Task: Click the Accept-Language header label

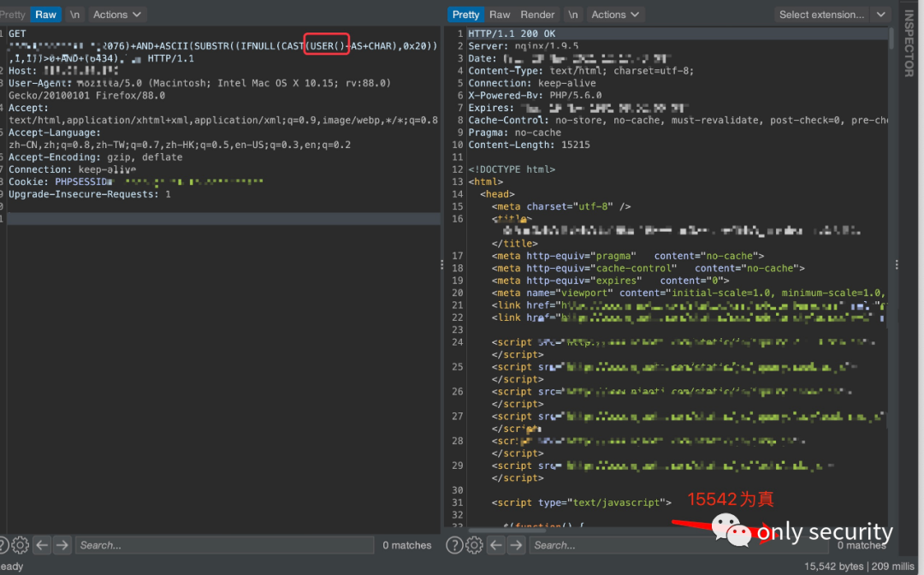Action: pyautogui.click(x=54, y=133)
